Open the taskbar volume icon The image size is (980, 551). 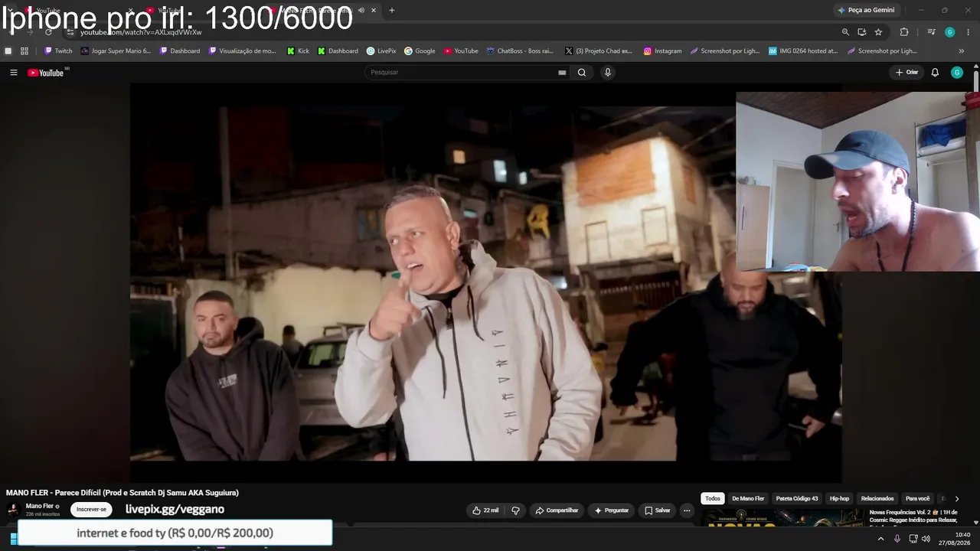coord(926,539)
